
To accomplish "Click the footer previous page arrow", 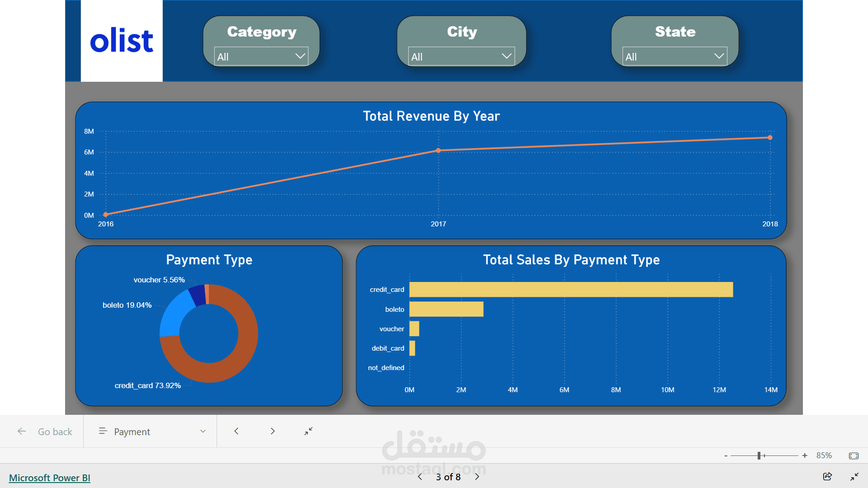I will (x=420, y=477).
